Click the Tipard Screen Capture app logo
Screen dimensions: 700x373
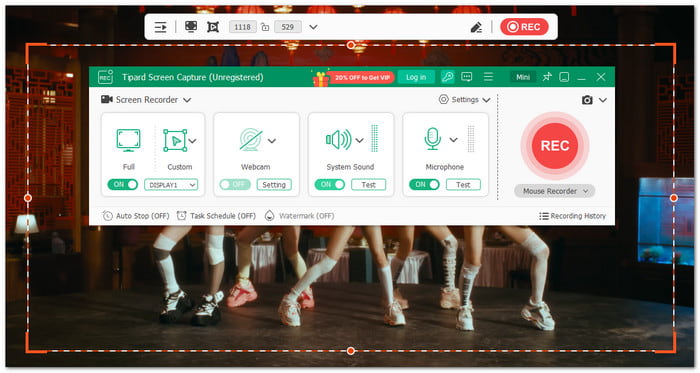(x=105, y=77)
